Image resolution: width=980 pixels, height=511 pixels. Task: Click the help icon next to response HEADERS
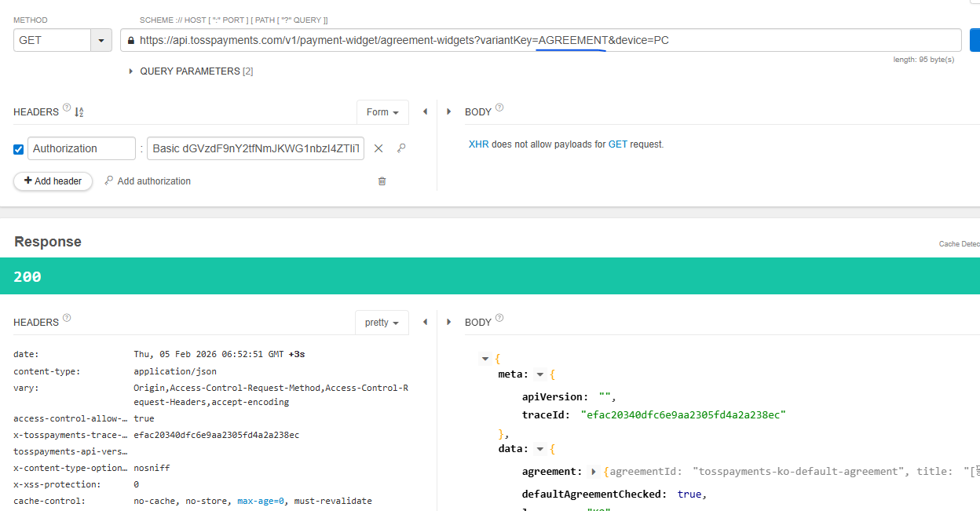click(66, 318)
